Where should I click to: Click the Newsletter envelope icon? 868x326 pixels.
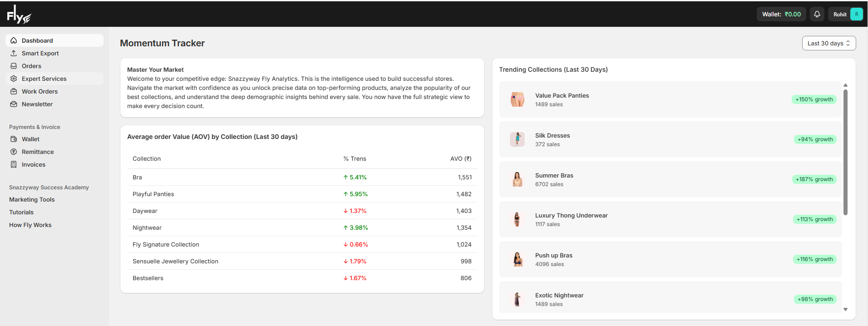14,104
